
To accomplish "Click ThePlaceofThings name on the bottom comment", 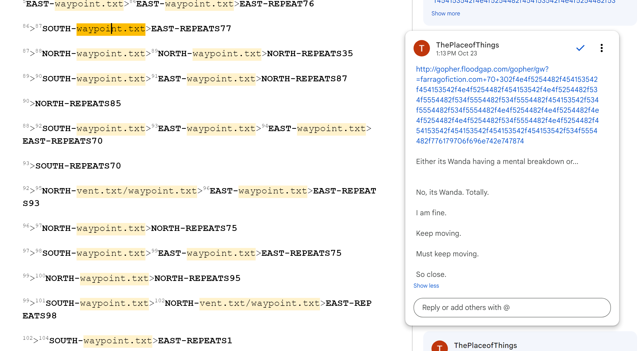I will (x=485, y=345).
